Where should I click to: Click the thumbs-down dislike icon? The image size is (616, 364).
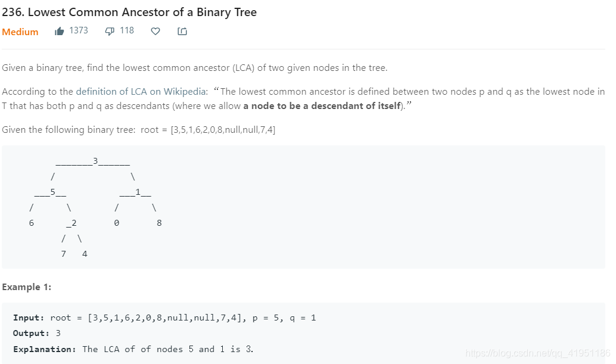110,32
